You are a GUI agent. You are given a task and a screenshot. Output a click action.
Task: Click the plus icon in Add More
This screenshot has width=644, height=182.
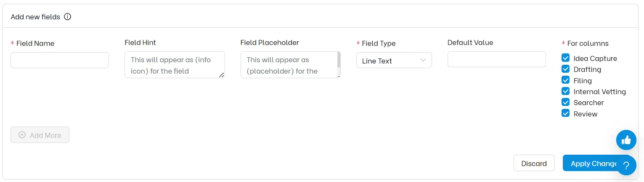pos(22,135)
